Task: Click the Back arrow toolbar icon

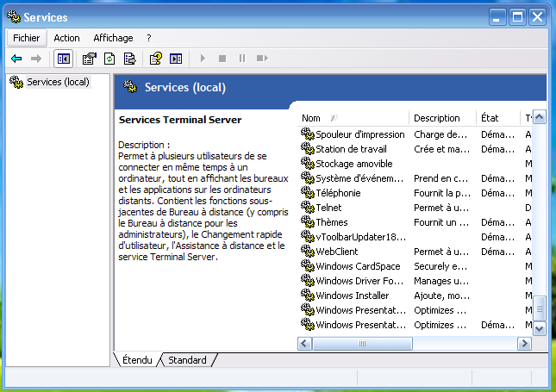Action: point(16,59)
